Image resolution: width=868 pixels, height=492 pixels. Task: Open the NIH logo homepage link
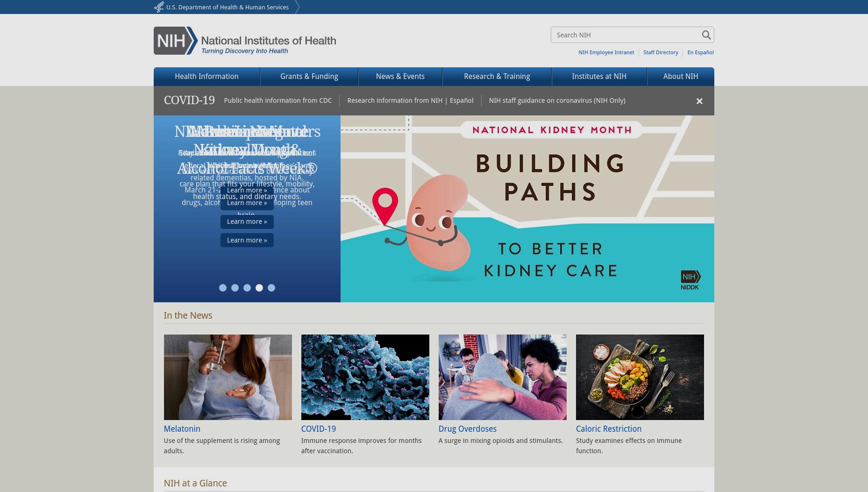[245, 41]
